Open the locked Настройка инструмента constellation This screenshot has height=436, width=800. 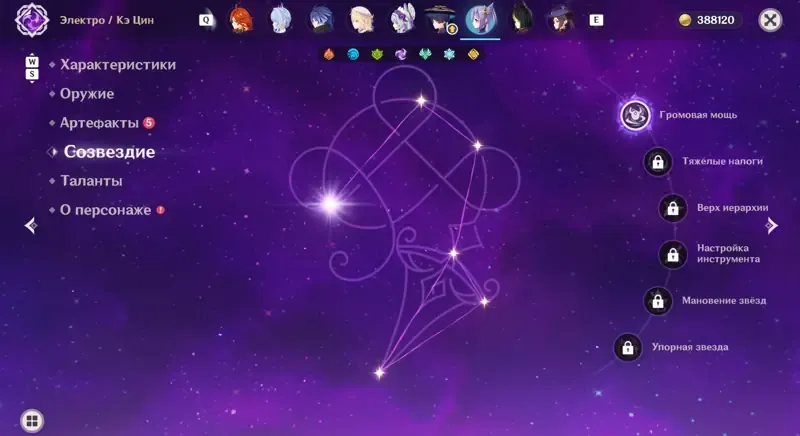click(x=672, y=254)
